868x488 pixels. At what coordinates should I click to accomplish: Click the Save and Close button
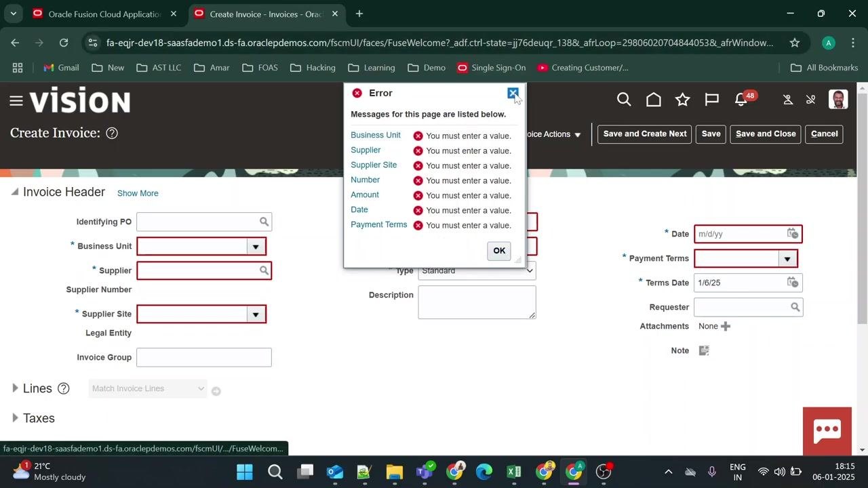tap(766, 134)
